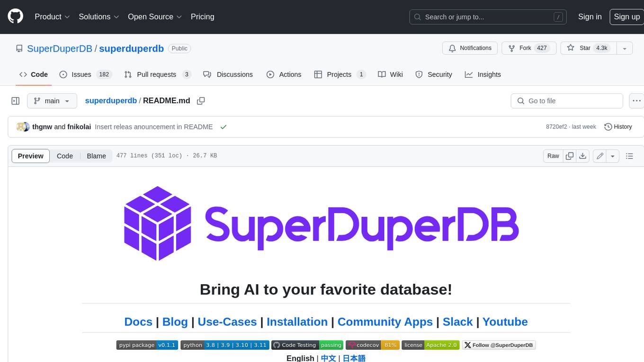The width and height of the screenshot is (644, 362).
Task: Click the license Apache 2.0 badge
Action: click(x=430, y=345)
